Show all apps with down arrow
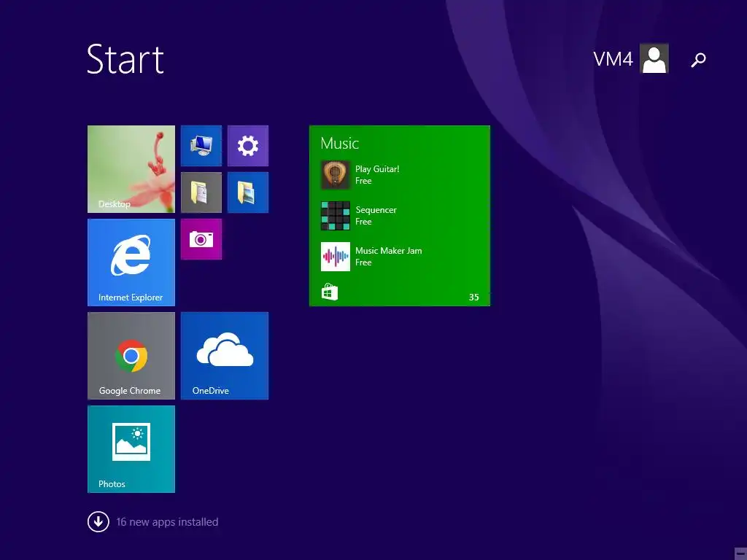Viewport: 747px width, 560px height. click(98, 522)
